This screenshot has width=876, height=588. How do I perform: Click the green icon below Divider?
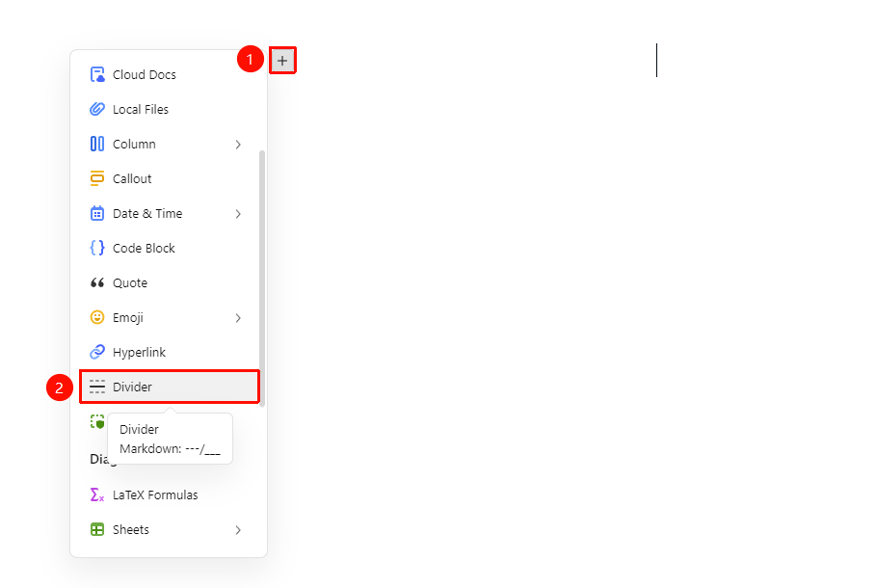coord(97,421)
